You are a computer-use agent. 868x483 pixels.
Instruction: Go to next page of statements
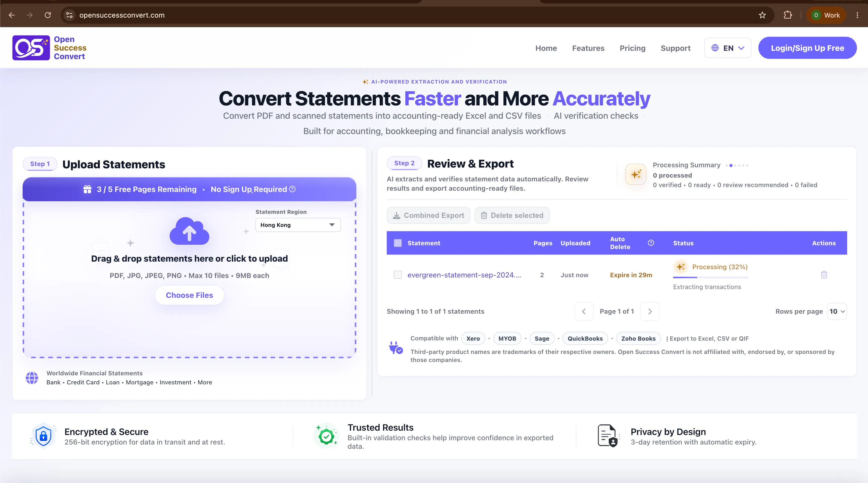(650, 311)
